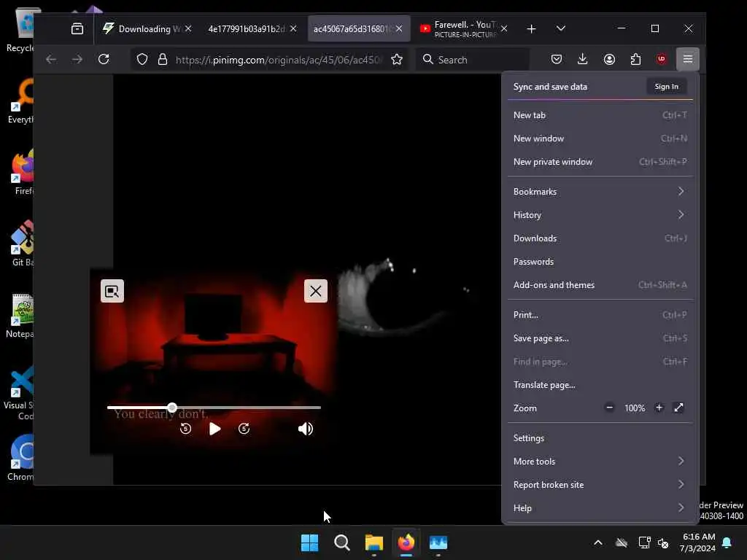Open taskbar Search magnifier
Viewport: 747px width, 560px height.
click(341, 542)
